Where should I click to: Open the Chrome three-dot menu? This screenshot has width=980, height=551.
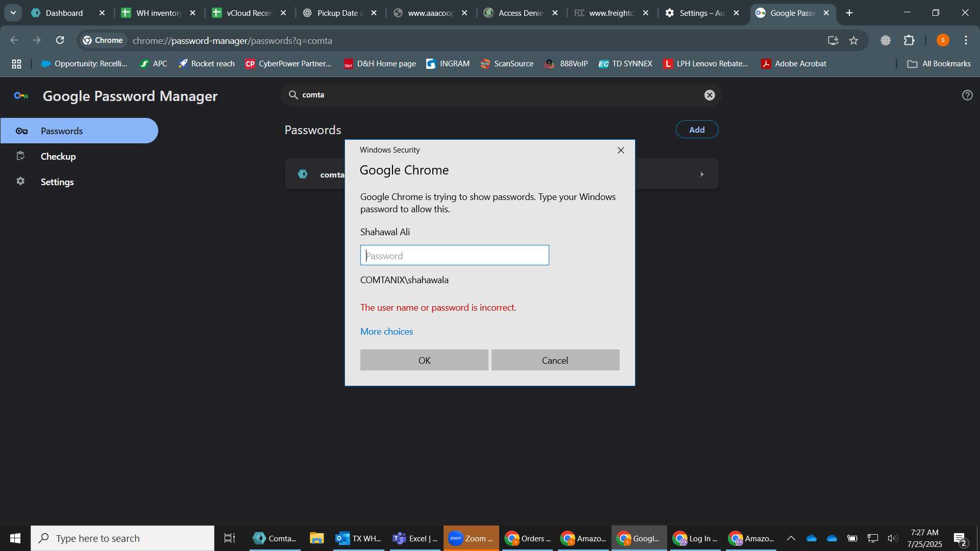pos(966,40)
